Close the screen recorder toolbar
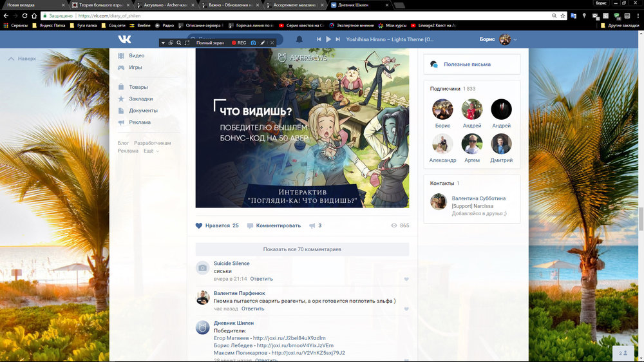Viewport: 644px width, 362px height. tap(272, 43)
